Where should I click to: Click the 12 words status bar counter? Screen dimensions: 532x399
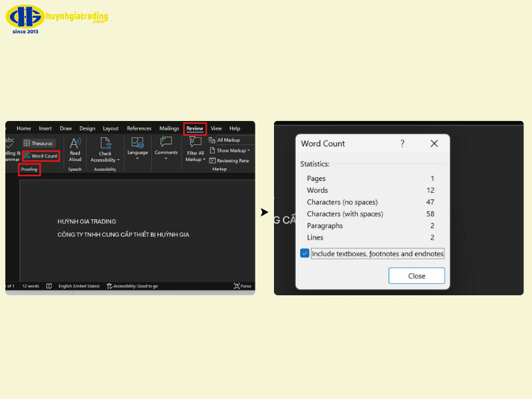click(31, 286)
